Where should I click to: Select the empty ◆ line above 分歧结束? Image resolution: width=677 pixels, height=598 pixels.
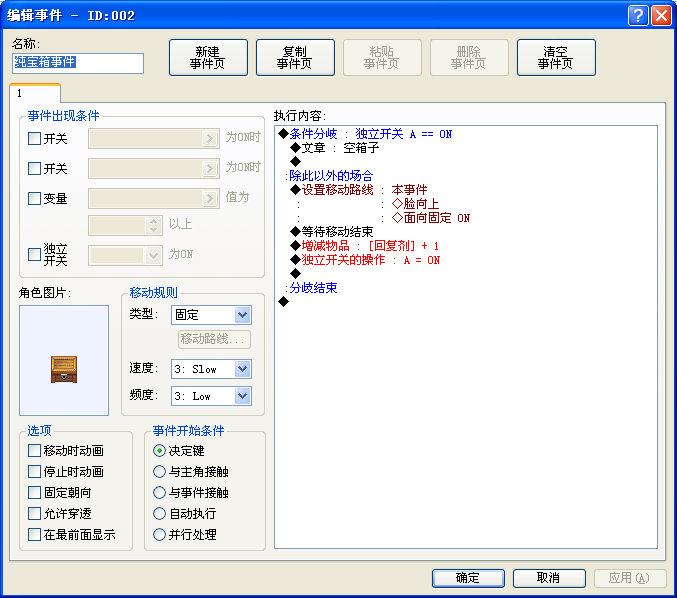pyautogui.click(x=296, y=274)
